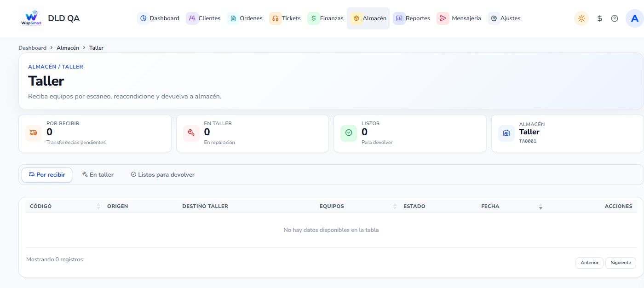The width and height of the screenshot is (644, 288).
Task: Click the En Taller wrench icon
Action: (191, 133)
